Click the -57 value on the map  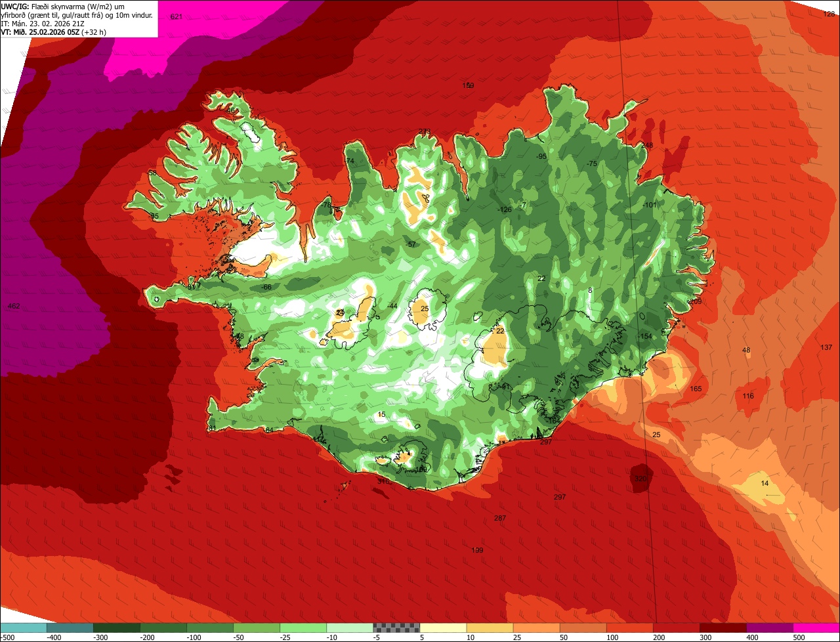coord(411,244)
